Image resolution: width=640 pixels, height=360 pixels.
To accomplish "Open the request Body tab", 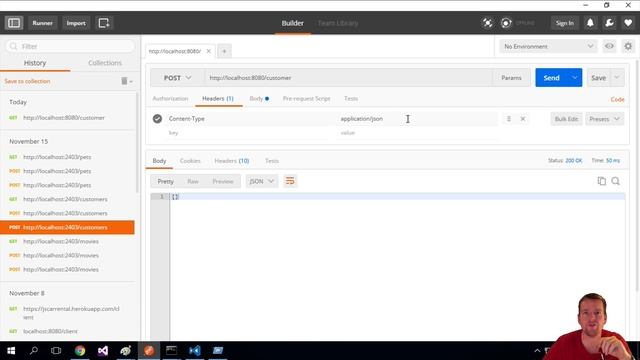I will click(259, 98).
